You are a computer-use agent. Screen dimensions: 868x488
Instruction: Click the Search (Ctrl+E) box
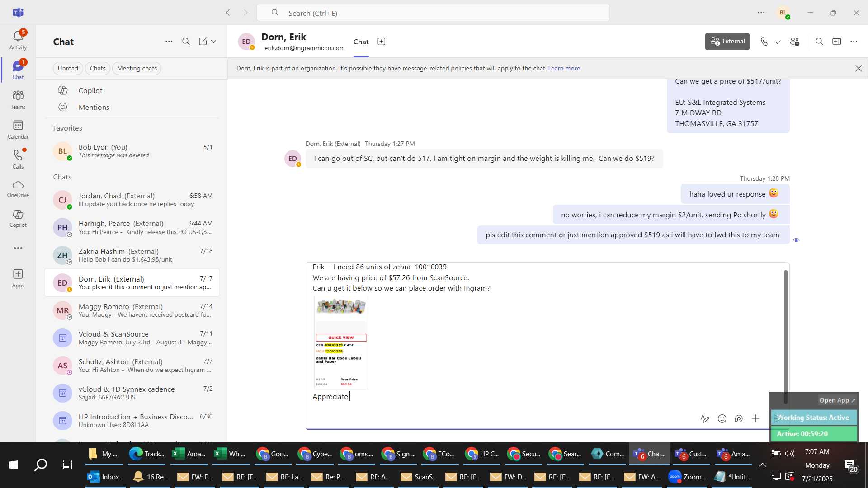pyautogui.click(x=433, y=13)
